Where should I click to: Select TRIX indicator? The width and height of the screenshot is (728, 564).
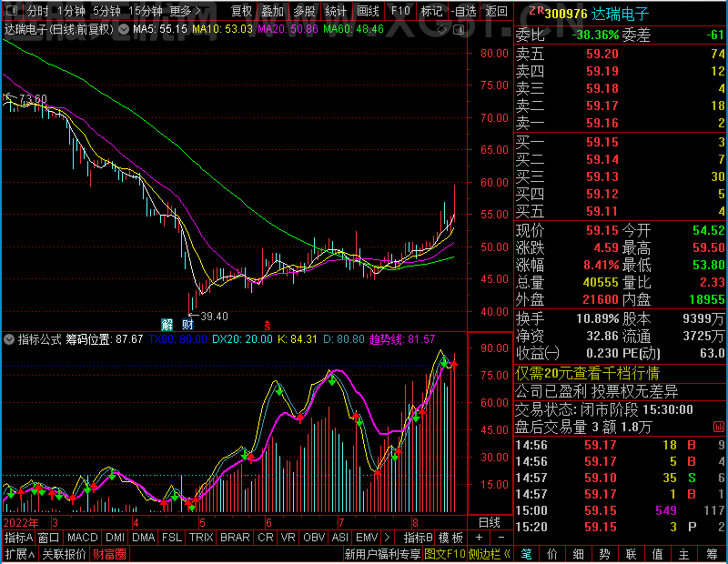(x=201, y=538)
